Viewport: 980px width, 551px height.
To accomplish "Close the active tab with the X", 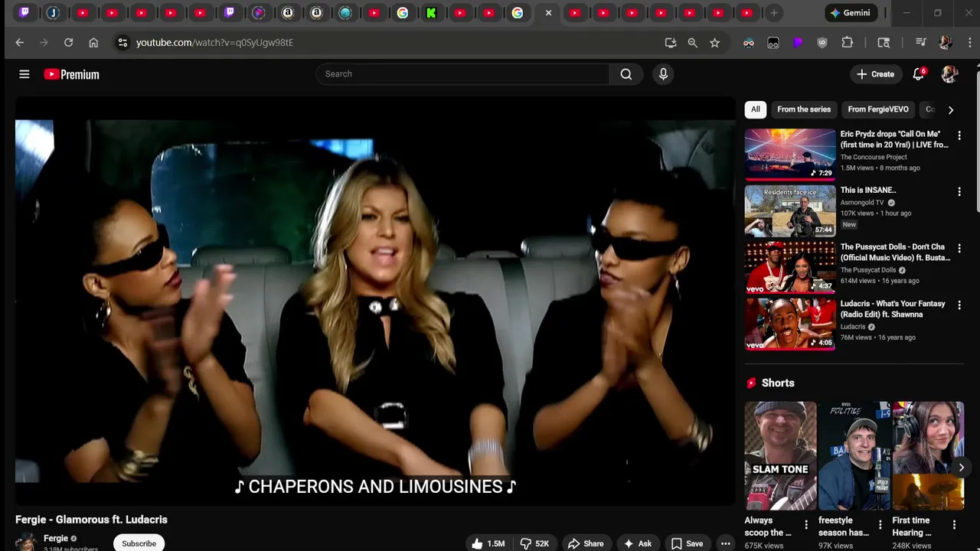I will pos(548,12).
